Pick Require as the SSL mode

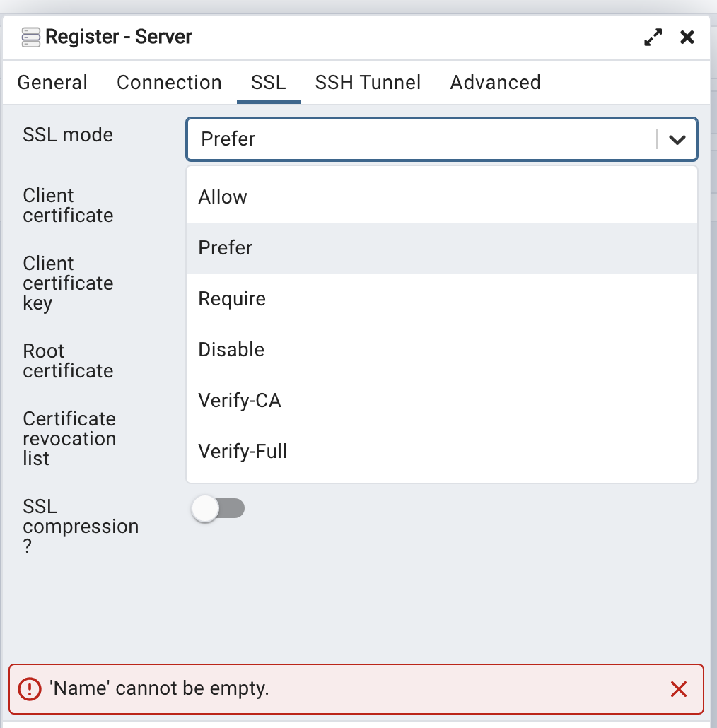(x=442, y=299)
